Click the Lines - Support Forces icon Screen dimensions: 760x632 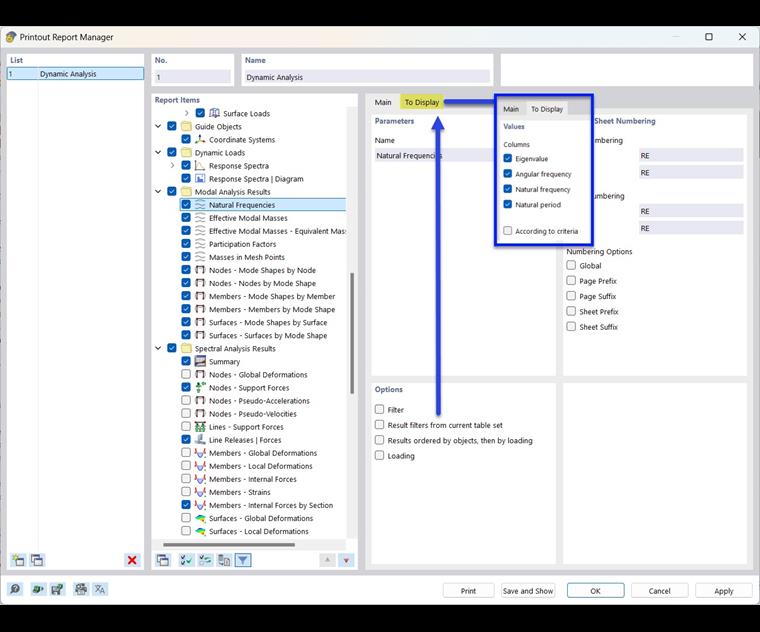click(200, 427)
